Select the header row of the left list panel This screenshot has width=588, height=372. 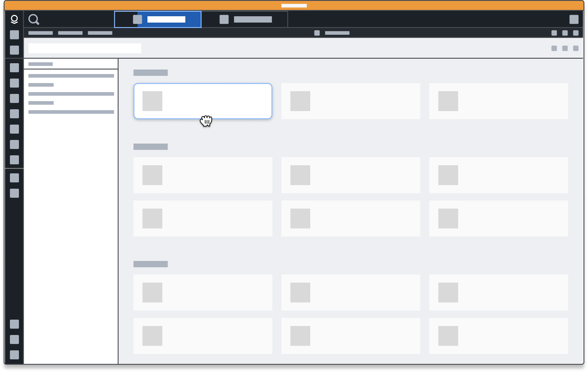click(x=71, y=64)
